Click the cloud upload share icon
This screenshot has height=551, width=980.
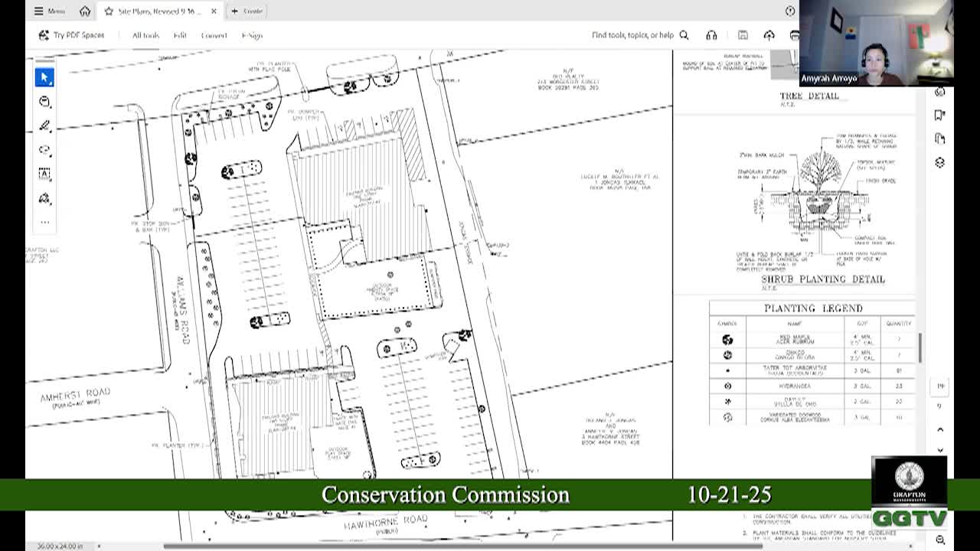pos(769,35)
